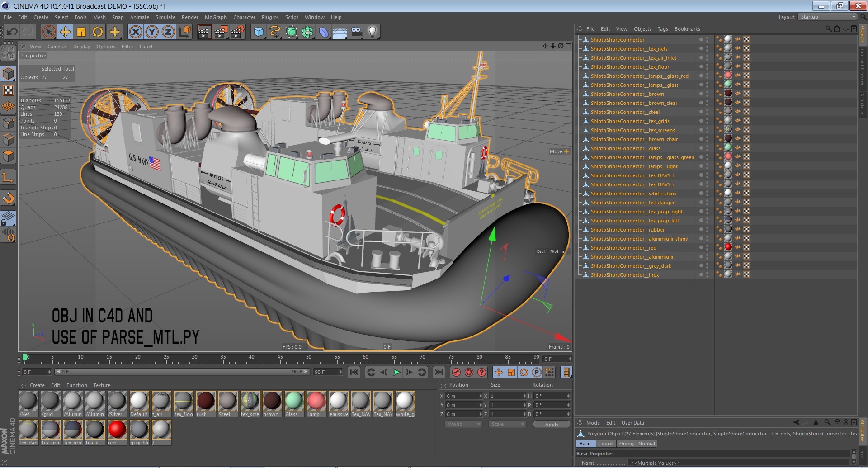This screenshot has height=468, width=868.
Task: Select the Rotate tool in the toolbar
Action: point(98,32)
